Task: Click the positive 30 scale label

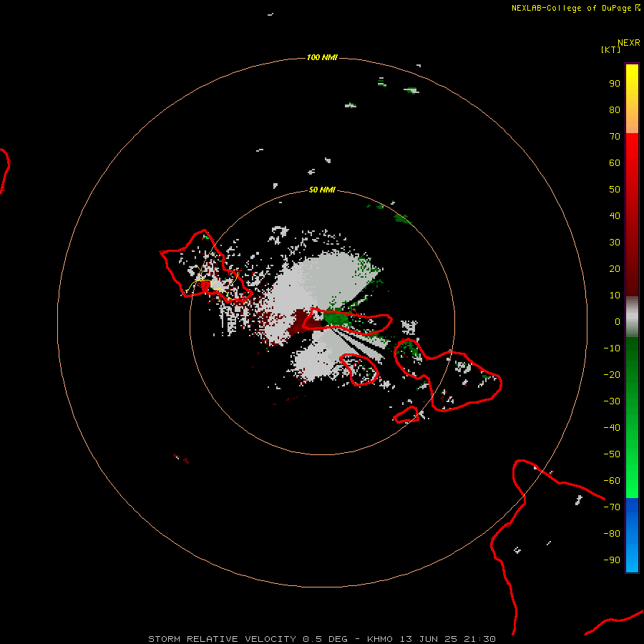Action: pyautogui.click(x=615, y=243)
